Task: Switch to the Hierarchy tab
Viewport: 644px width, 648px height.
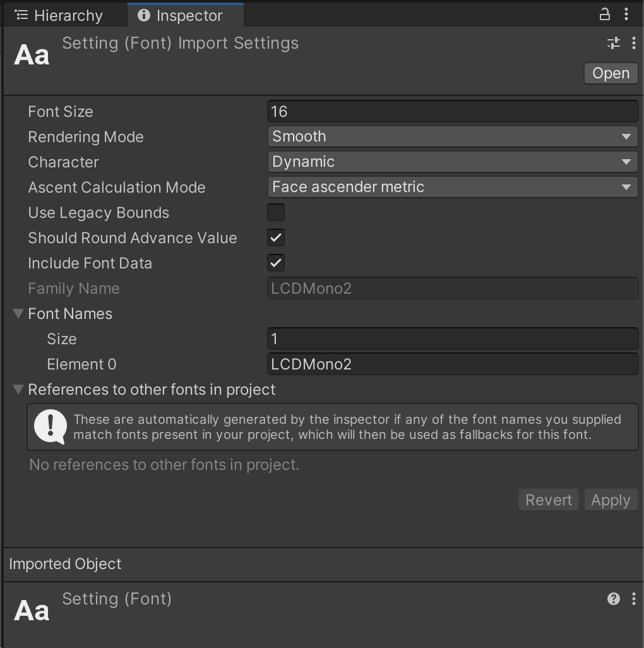Action: click(59, 15)
